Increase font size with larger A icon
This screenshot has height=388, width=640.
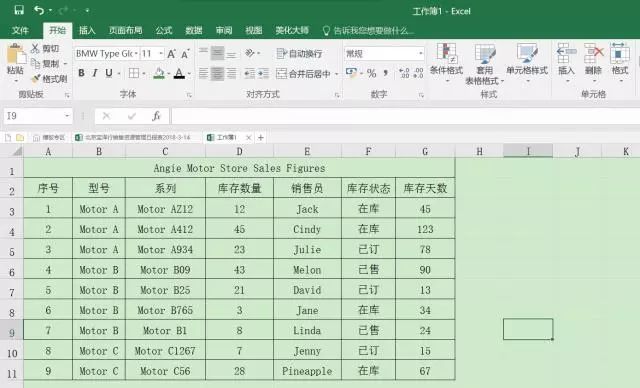(171, 54)
